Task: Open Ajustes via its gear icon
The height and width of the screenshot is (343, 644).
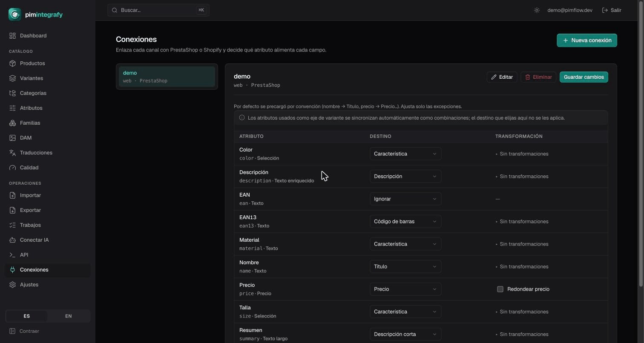Action: tap(12, 285)
